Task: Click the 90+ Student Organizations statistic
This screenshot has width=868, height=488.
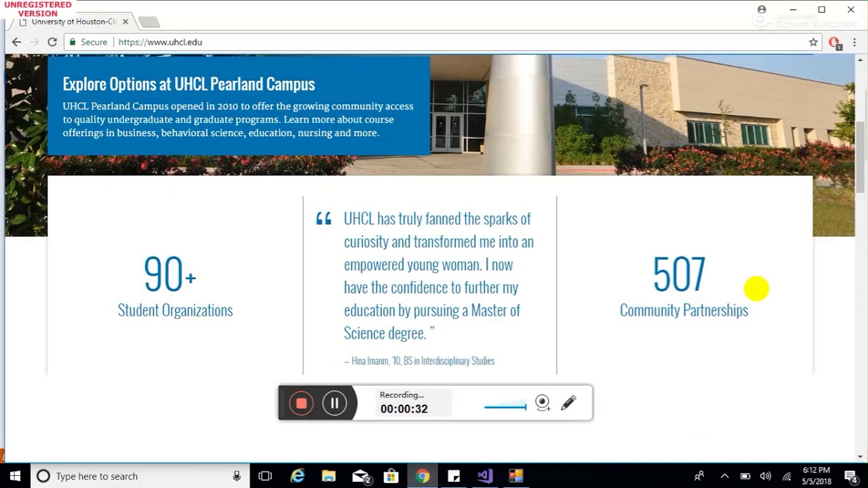Action: click(x=175, y=286)
